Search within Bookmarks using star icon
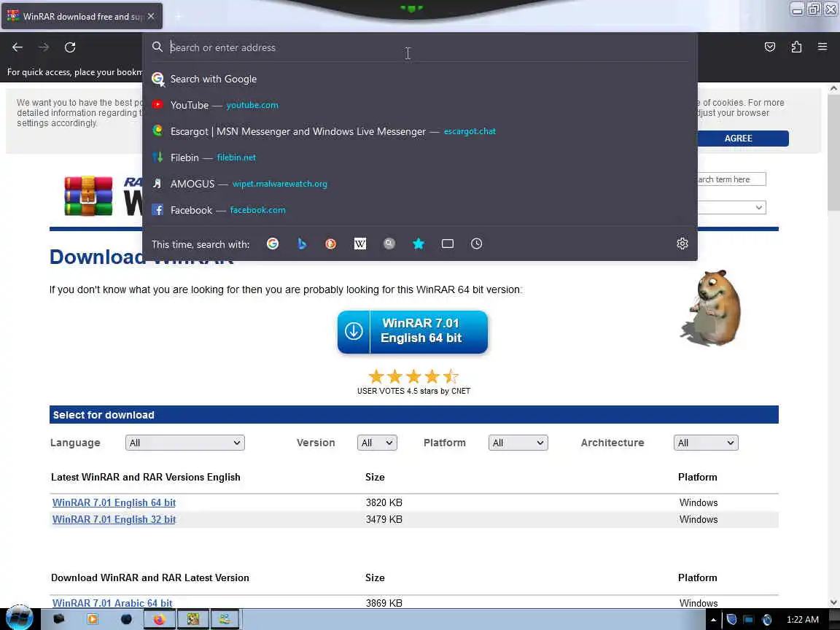 point(419,244)
